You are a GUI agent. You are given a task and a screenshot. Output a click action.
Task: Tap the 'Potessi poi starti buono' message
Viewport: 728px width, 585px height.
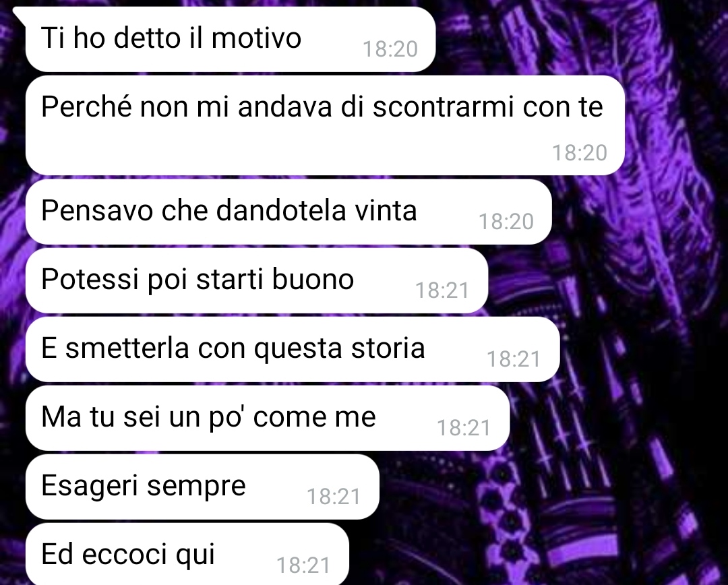(x=198, y=280)
